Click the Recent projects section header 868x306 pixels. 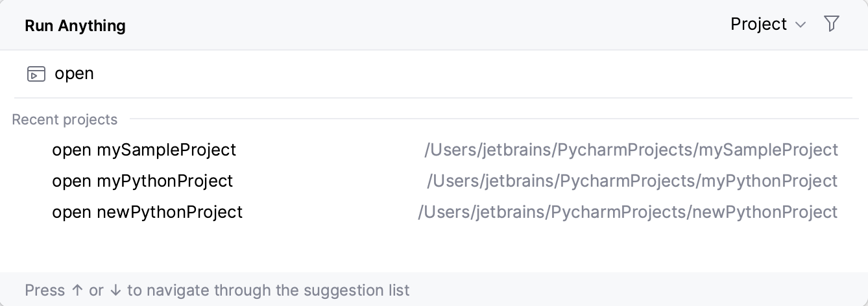coord(65,120)
